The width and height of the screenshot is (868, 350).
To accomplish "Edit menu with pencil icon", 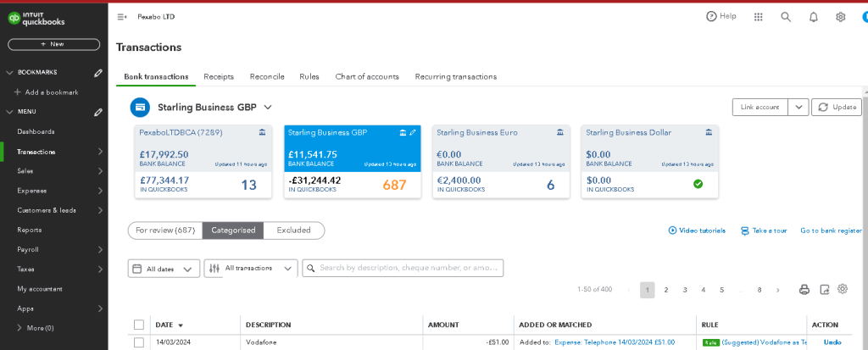I will pyautogui.click(x=98, y=112).
